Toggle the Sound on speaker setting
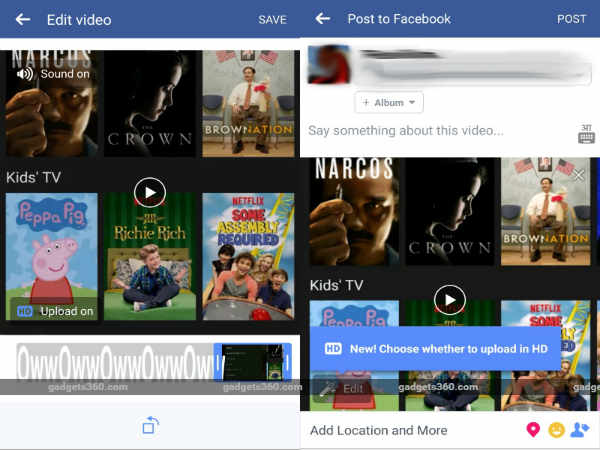Viewport: 600px width, 450px height. pyautogui.click(x=53, y=73)
